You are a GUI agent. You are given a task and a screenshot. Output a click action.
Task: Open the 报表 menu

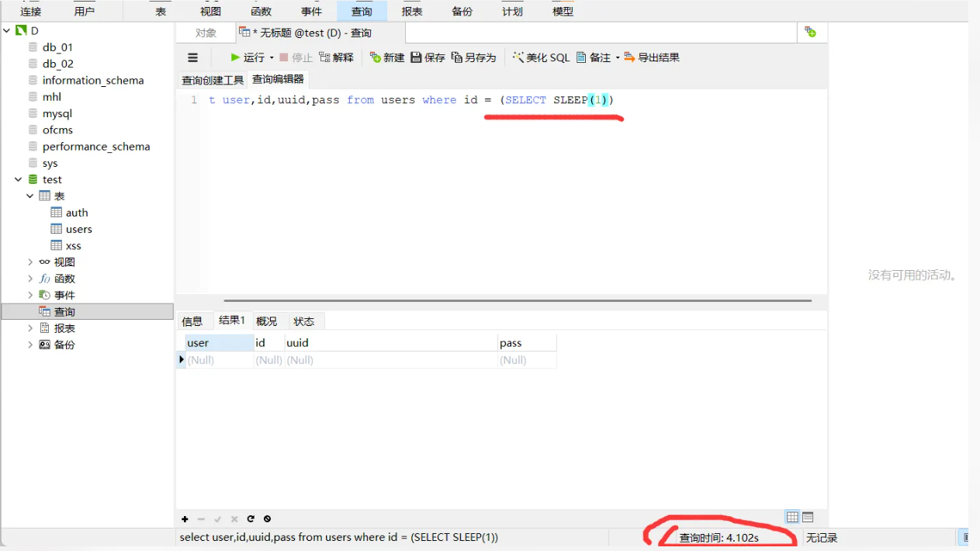click(412, 11)
